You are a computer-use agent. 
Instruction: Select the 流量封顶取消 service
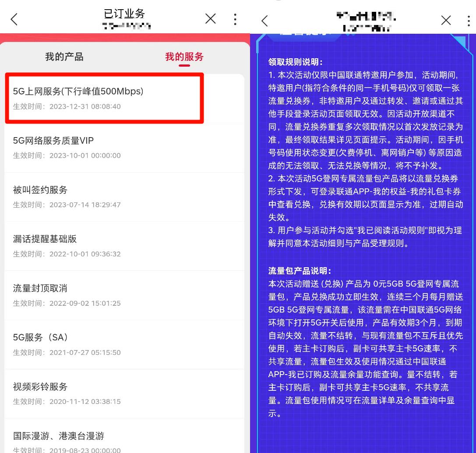pyautogui.click(x=104, y=294)
